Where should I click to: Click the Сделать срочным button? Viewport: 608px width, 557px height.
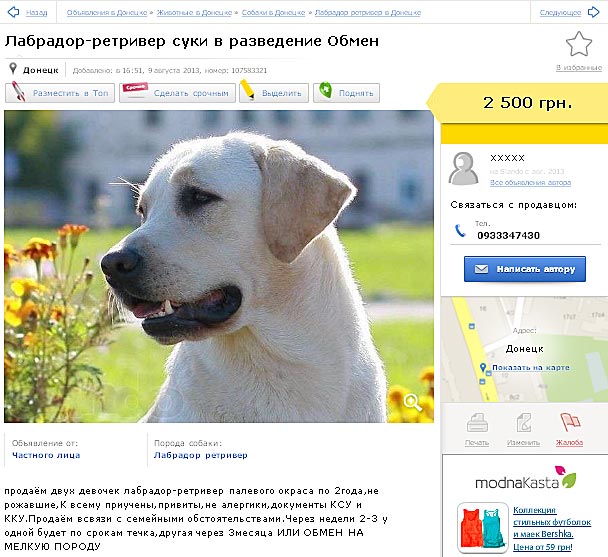coord(177,93)
